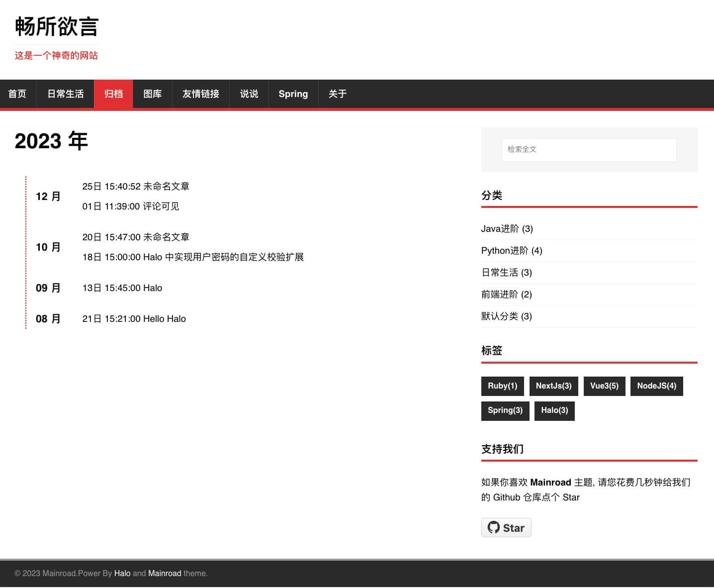Open the Hello Halo post
Viewport: 714px width, 588px height.
click(x=164, y=319)
